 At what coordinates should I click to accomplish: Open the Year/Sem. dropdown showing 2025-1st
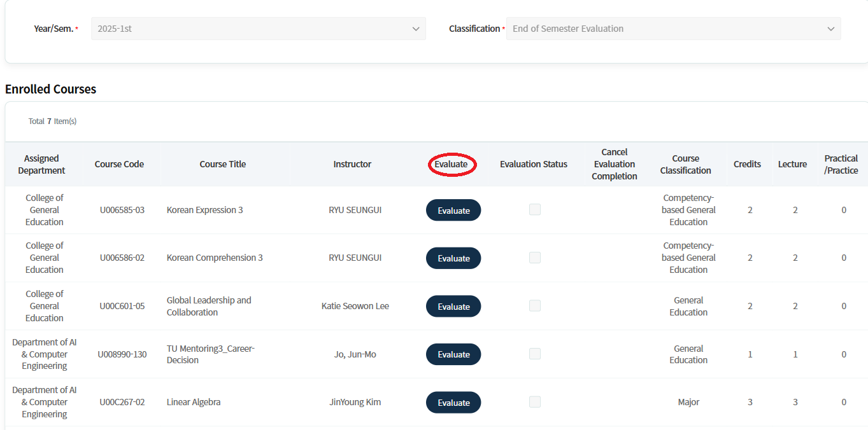(x=258, y=29)
